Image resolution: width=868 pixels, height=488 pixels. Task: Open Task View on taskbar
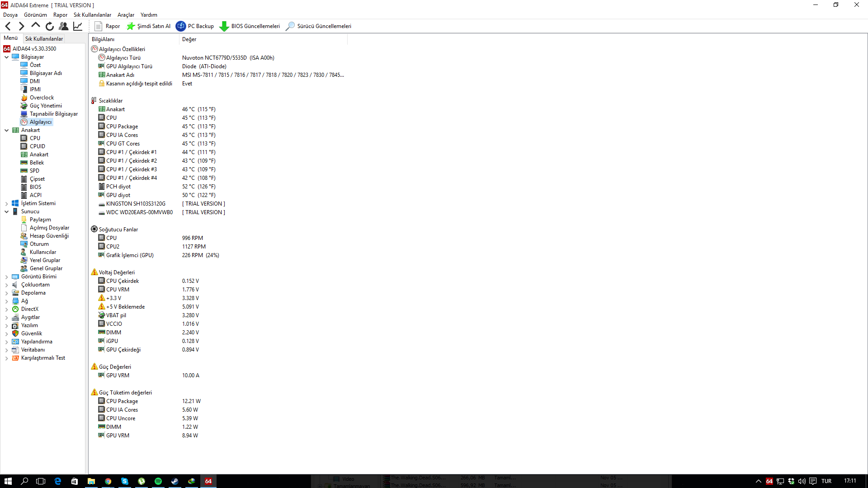pos(41,481)
